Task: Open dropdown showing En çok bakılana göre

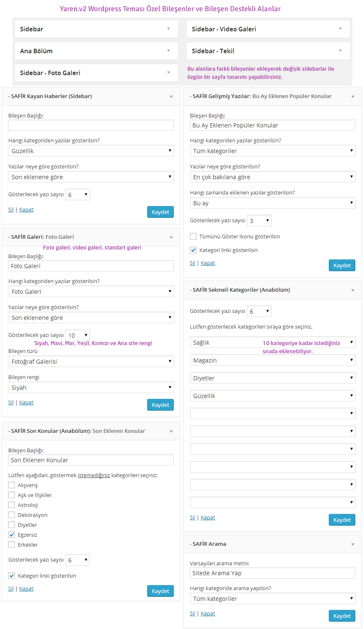Action: point(273,177)
